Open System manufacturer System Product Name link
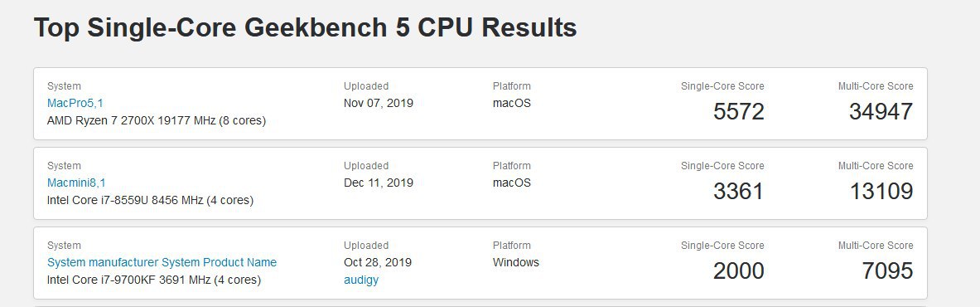This screenshot has height=307, width=980. tap(162, 262)
